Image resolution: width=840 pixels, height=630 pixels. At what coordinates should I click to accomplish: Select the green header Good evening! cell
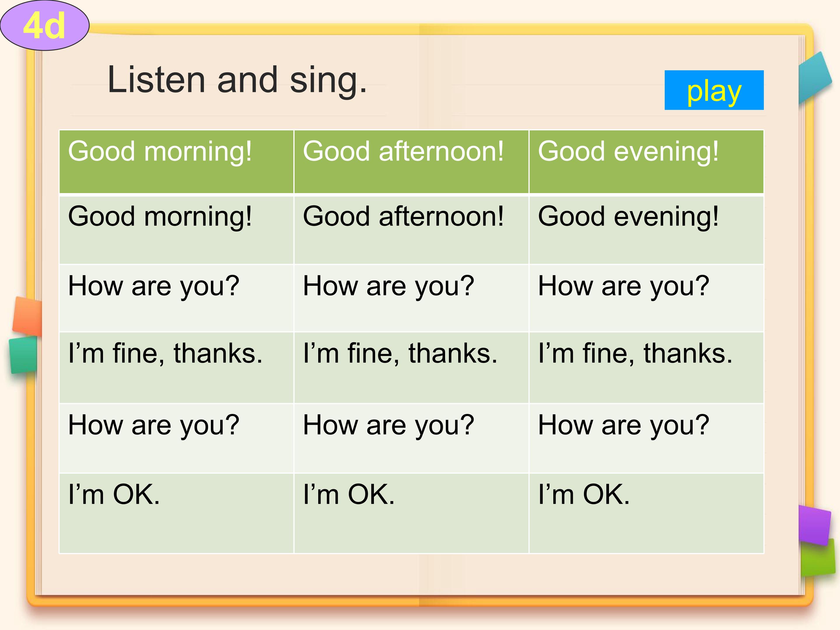coord(646,162)
